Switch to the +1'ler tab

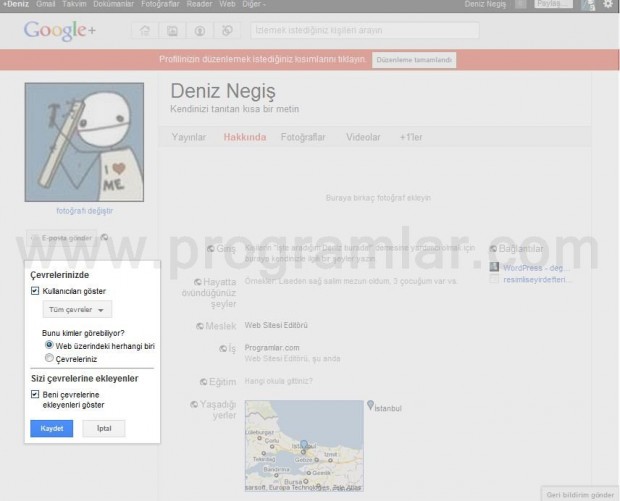point(411,137)
